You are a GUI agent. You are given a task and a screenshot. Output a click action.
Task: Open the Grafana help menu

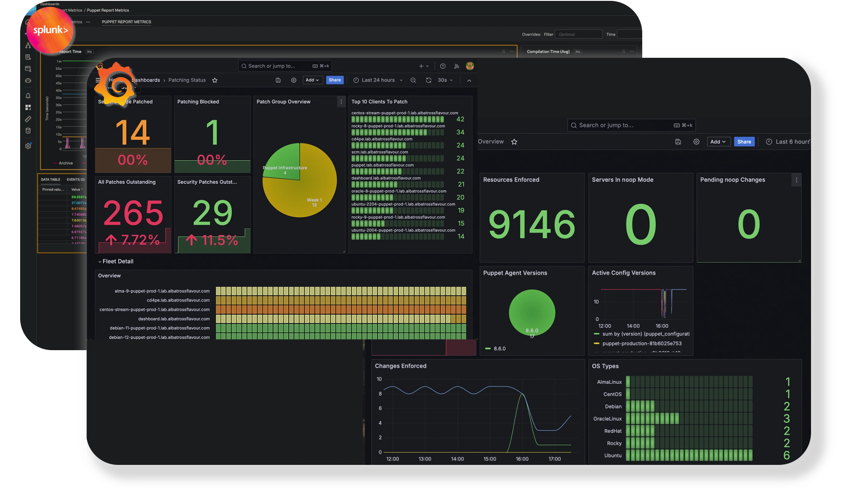point(443,66)
